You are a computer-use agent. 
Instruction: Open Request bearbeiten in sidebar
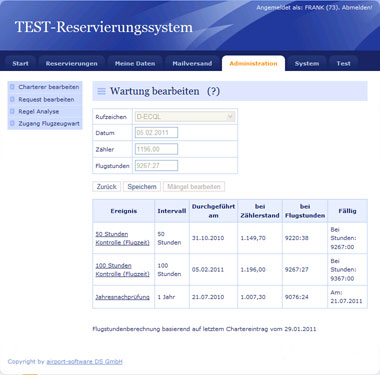[46, 99]
